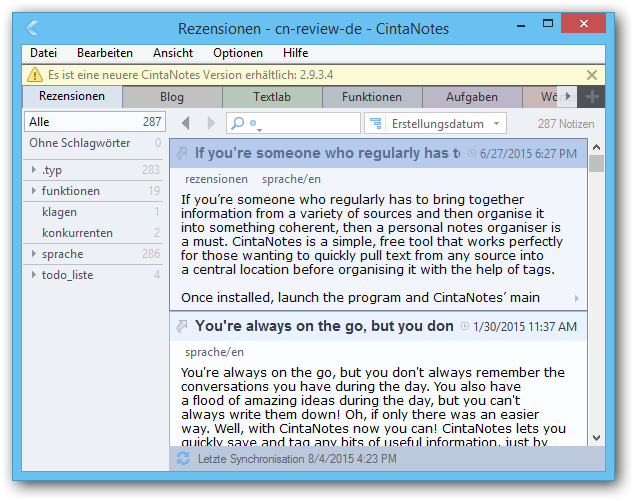Screen dimensions: 635x501
Task: Click rezensionen tag on first note
Action: pos(216,179)
